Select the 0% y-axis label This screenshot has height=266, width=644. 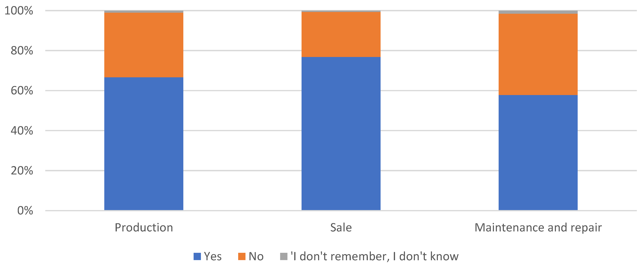tap(25, 210)
